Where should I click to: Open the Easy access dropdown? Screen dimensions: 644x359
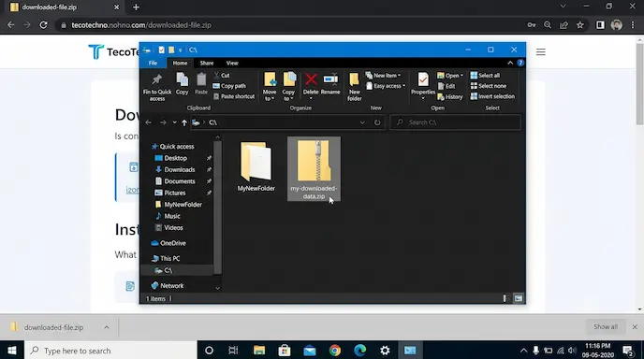pyautogui.click(x=386, y=86)
